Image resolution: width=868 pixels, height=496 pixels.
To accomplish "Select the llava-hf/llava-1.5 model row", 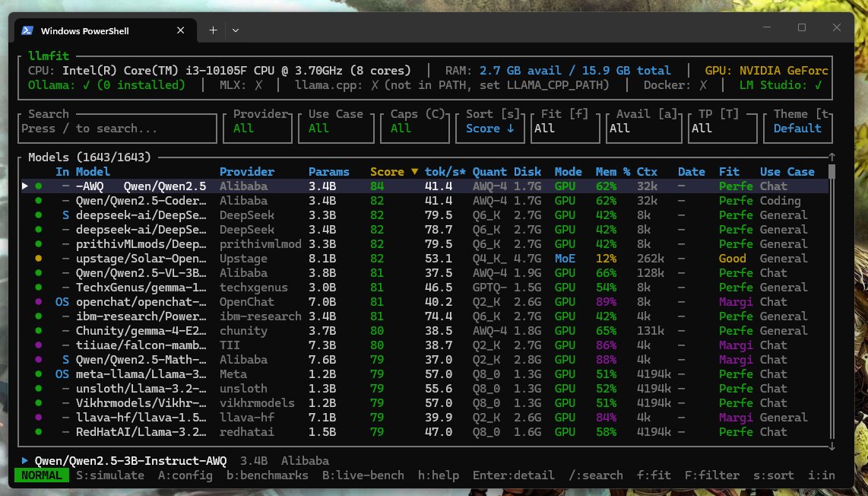I will [x=425, y=418].
